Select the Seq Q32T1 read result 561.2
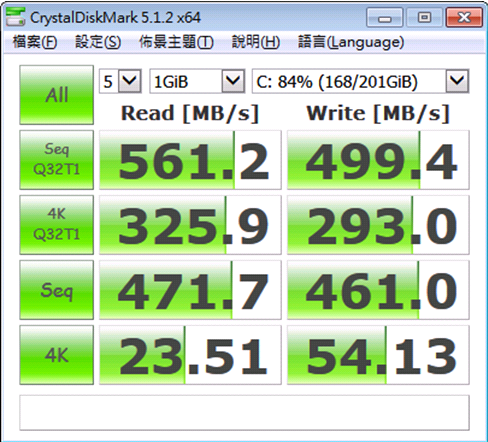488x442 pixels. [x=190, y=160]
